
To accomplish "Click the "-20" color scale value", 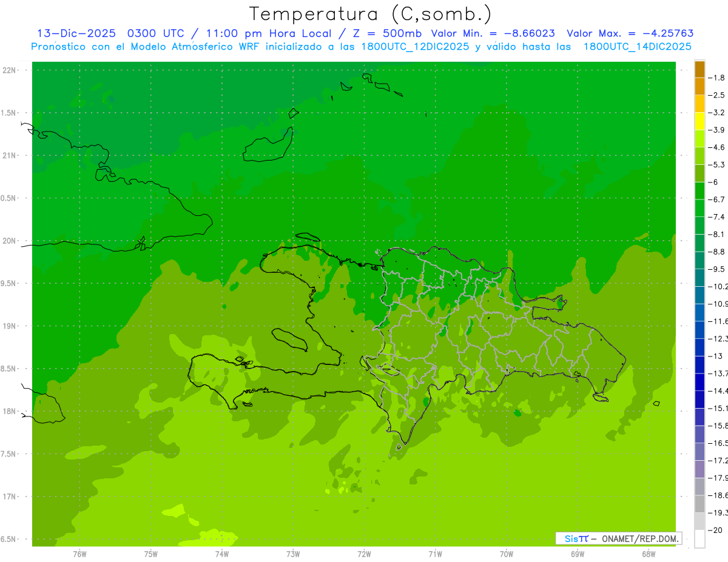I will 715,530.
